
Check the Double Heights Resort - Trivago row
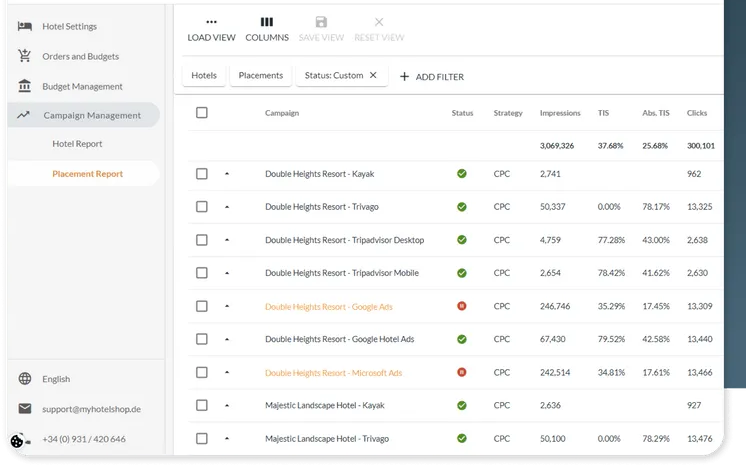202,207
